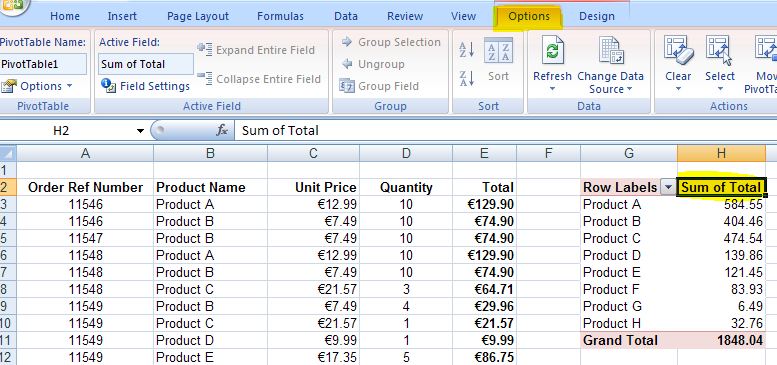This screenshot has width=777, height=365.
Task: Open the Row Labels filter dropdown
Action: click(x=669, y=187)
